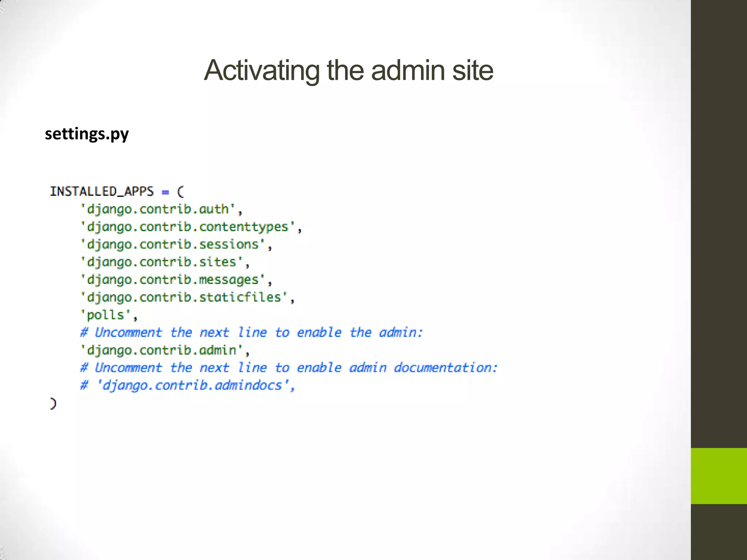Select the 'polls' app line
The width and height of the screenshot is (747, 560).
[x=109, y=315]
